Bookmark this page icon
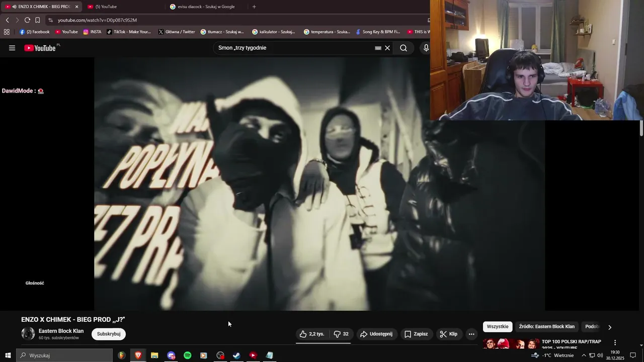Screen dimensions: 644x362 [37, 20]
